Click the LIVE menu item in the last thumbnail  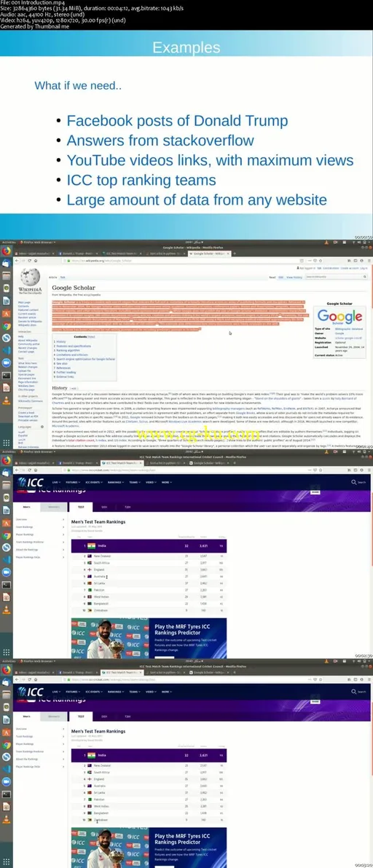tap(56, 692)
